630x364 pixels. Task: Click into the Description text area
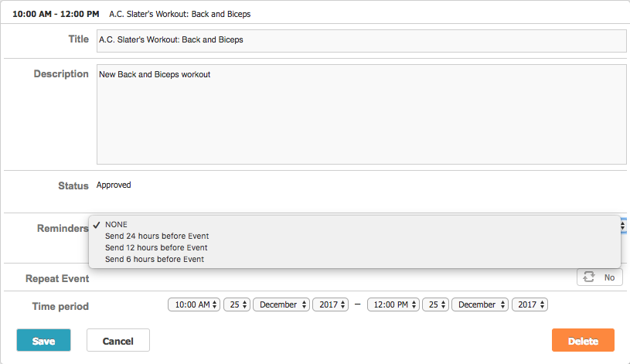[x=361, y=114]
